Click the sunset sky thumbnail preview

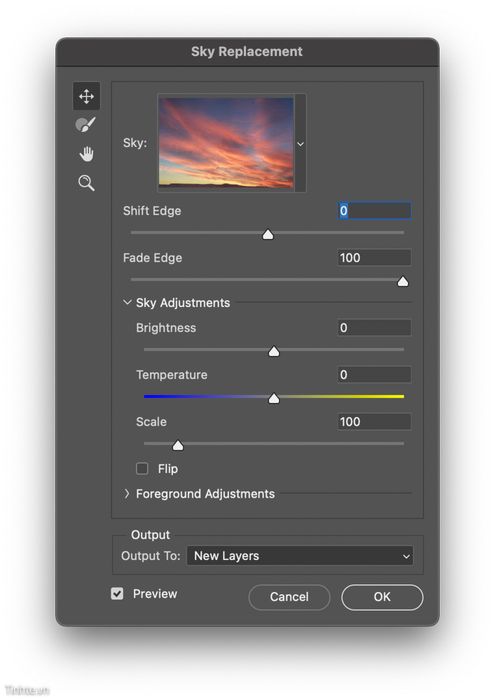point(226,142)
